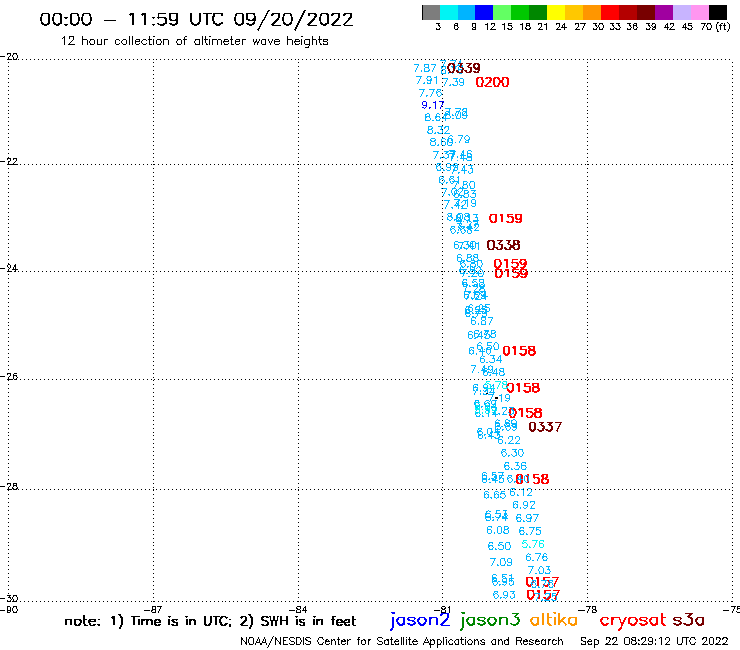
Task: Click the s3a satellite legend label
Action: 689,621
